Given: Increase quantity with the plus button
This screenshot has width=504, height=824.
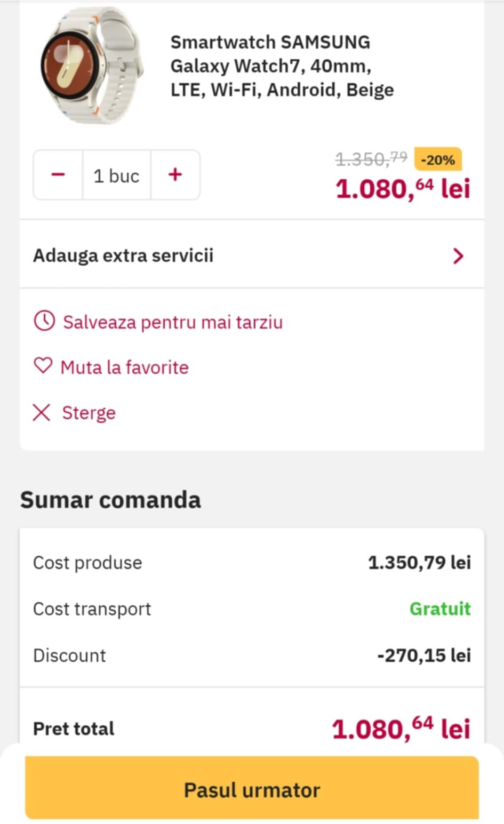Looking at the screenshot, I should [x=175, y=175].
